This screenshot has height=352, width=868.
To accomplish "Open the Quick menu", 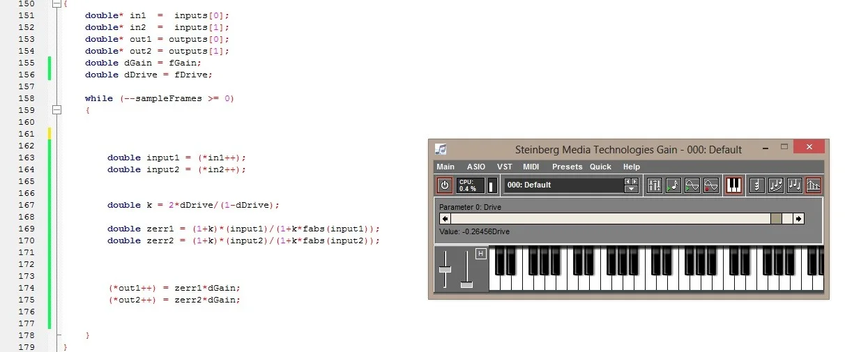I will (600, 167).
